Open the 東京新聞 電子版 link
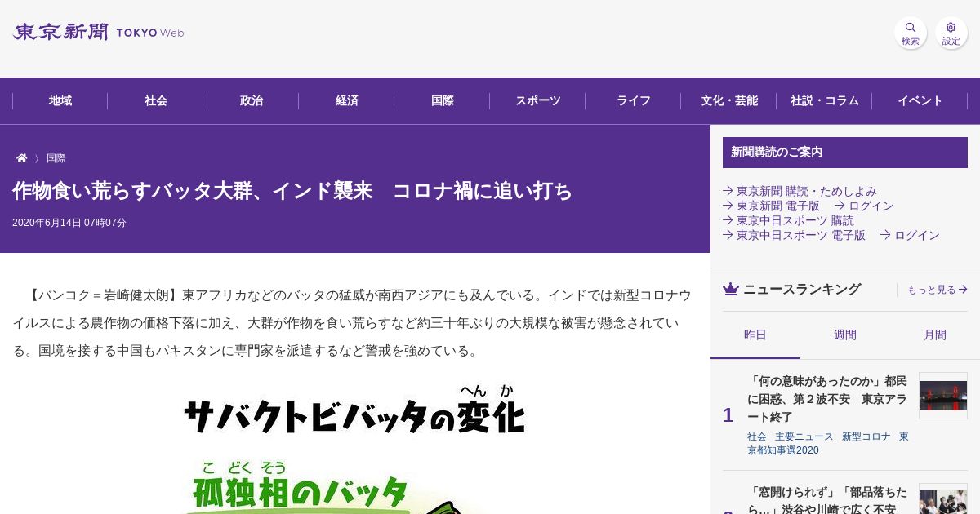980x514 pixels. click(771, 206)
